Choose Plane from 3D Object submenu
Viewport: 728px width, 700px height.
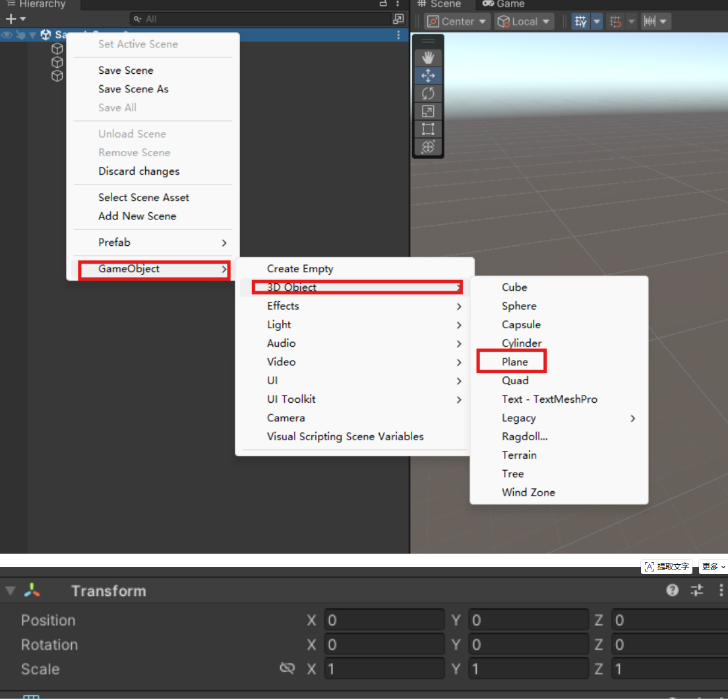pyautogui.click(x=514, y=362)
